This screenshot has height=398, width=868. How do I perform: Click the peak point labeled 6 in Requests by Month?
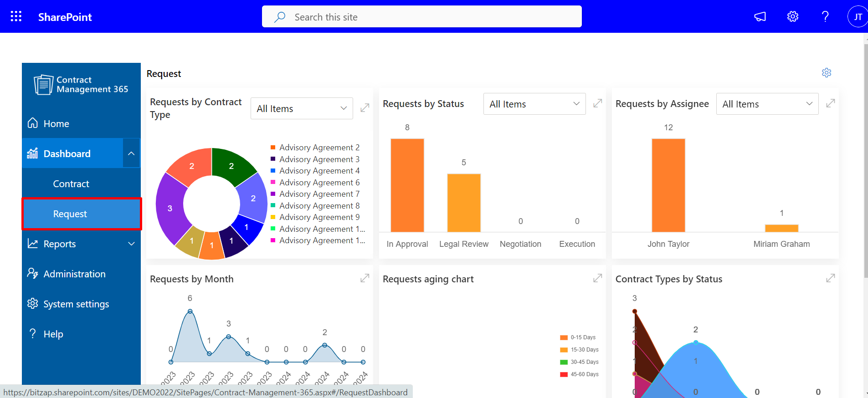[x=190, y=311]
